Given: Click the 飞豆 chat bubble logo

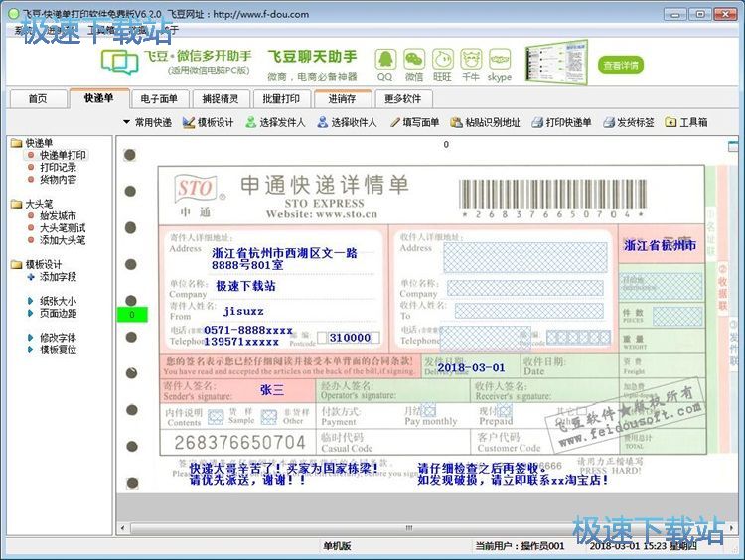Looking at the screenshot, I should tap(120, 63).
